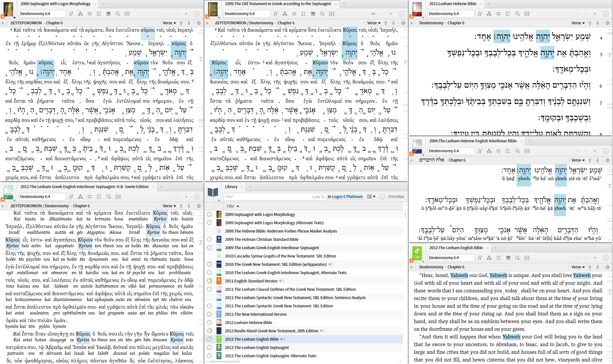Toggle status circle for 2012:The Lexham English Septuagint row
Image resolution: width=613 pixels, height=364 pixels.
[x=209, y=347]
